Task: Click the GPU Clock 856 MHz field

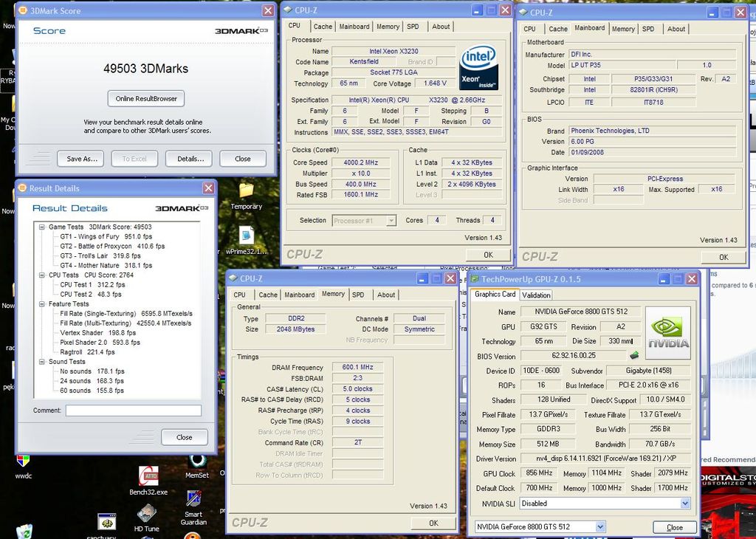Action: [539, 473]
